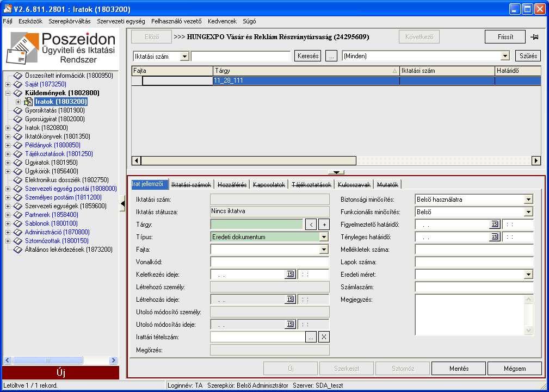
Task: Click the Mégsem button
Action: [x=515, y=369]
